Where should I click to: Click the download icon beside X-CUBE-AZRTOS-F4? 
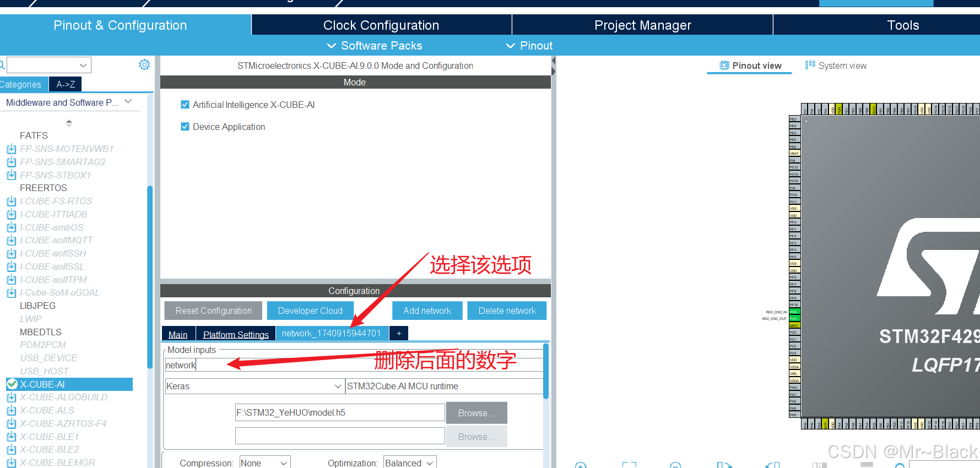[11, 423]
